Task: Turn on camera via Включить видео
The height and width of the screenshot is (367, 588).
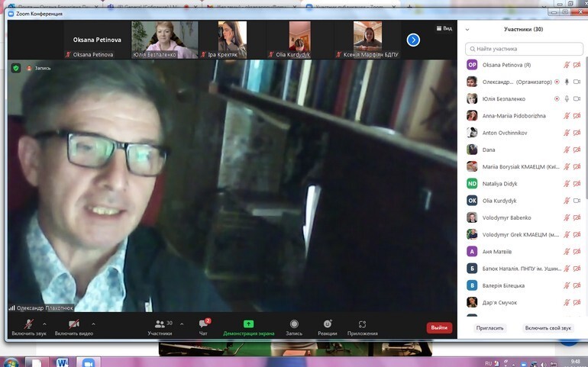Action: click(x=73, y=324)
